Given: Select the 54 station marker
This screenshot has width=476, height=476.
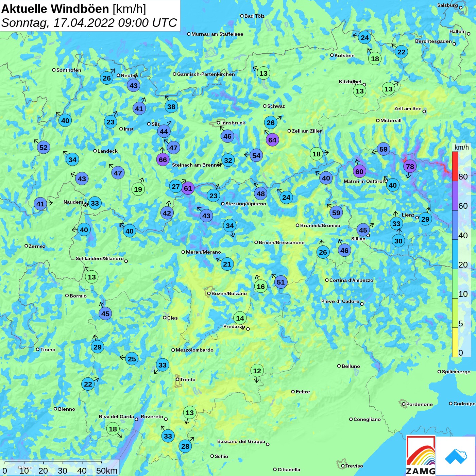Looking at the screenshot, I should pos(256,155).
